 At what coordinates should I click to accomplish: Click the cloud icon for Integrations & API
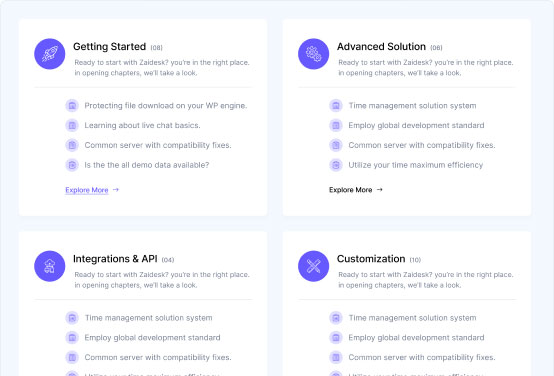(x=49, y=266)
